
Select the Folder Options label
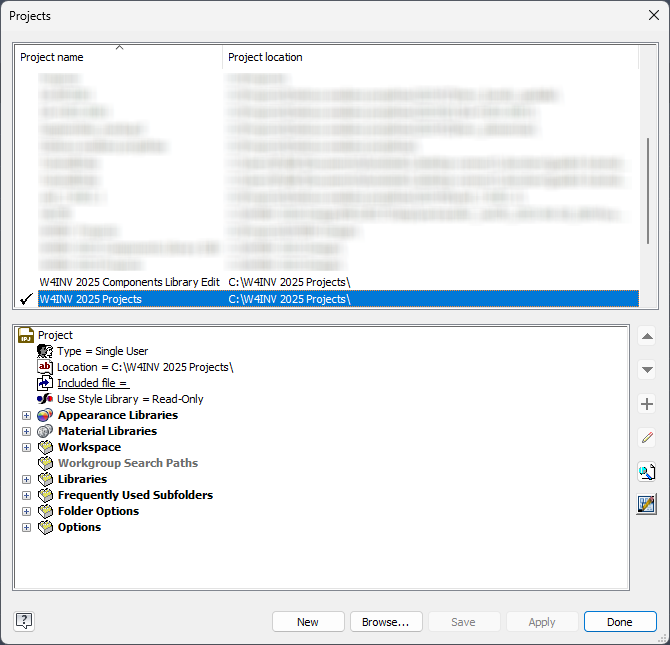click(x=99, y=511)
